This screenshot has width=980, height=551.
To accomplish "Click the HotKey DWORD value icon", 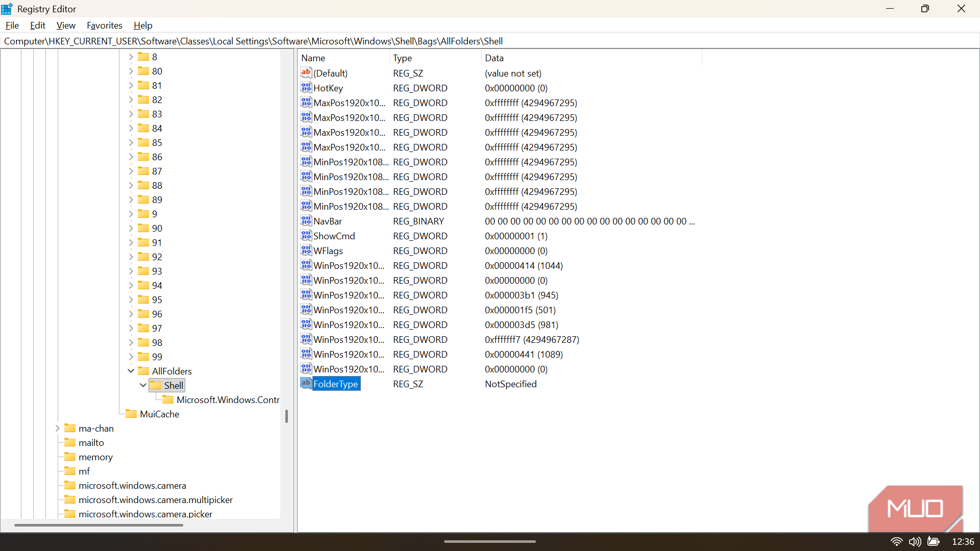I will coord(306,88).
